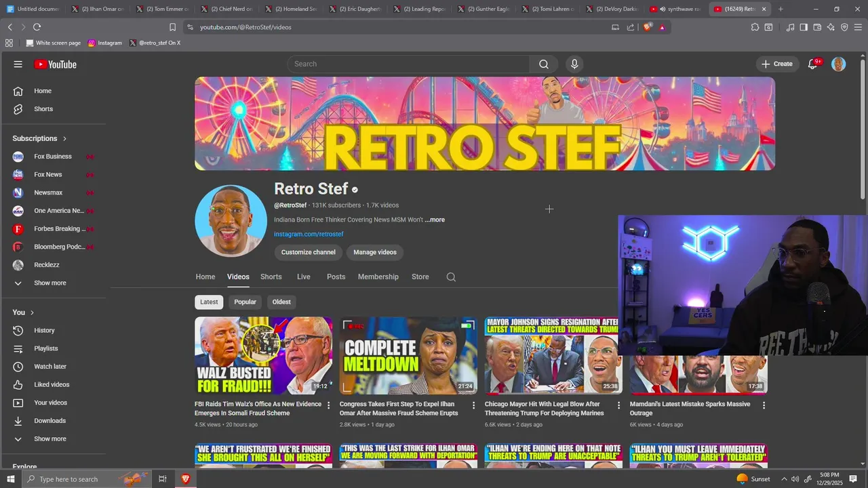This screenshot has width=868, height=488.
Task: Open the browser main hamburger menu
Action: coord(858,27)
